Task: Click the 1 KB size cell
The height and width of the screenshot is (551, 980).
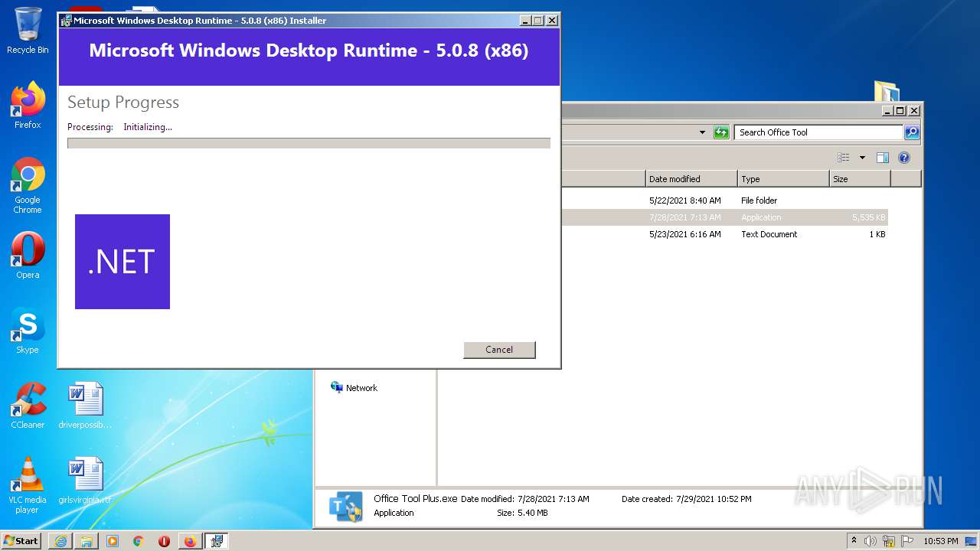Action: pyautogui.click(x=877, y=234)
